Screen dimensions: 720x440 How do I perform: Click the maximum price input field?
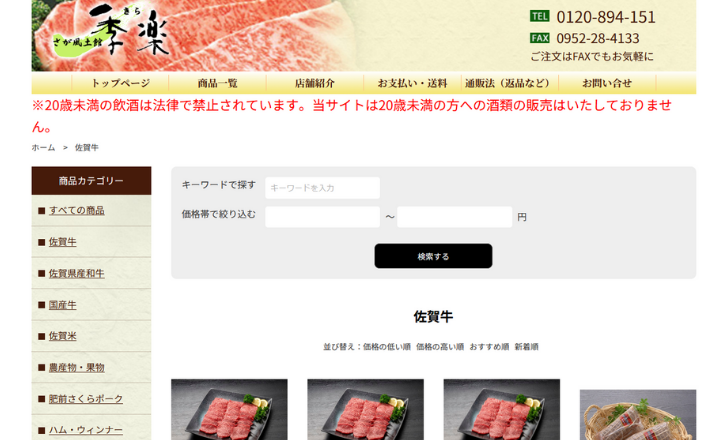pos(455,217)
